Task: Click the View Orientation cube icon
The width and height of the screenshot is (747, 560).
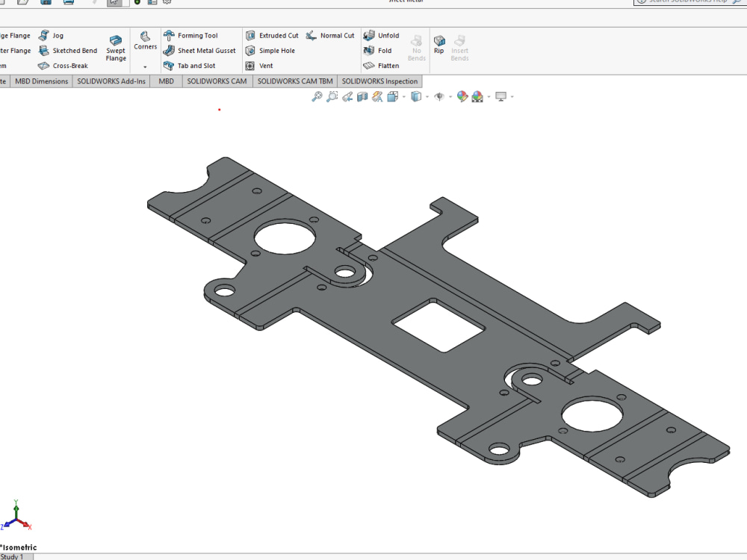Action: [393, 96]
